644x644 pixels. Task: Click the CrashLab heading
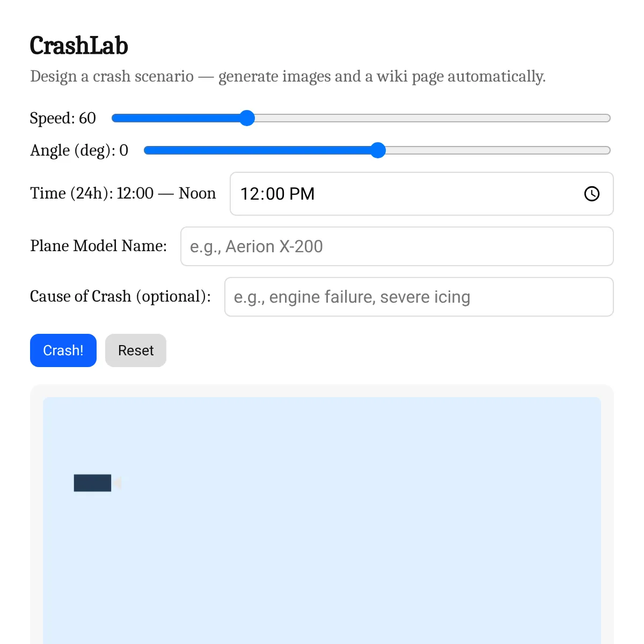79,46
